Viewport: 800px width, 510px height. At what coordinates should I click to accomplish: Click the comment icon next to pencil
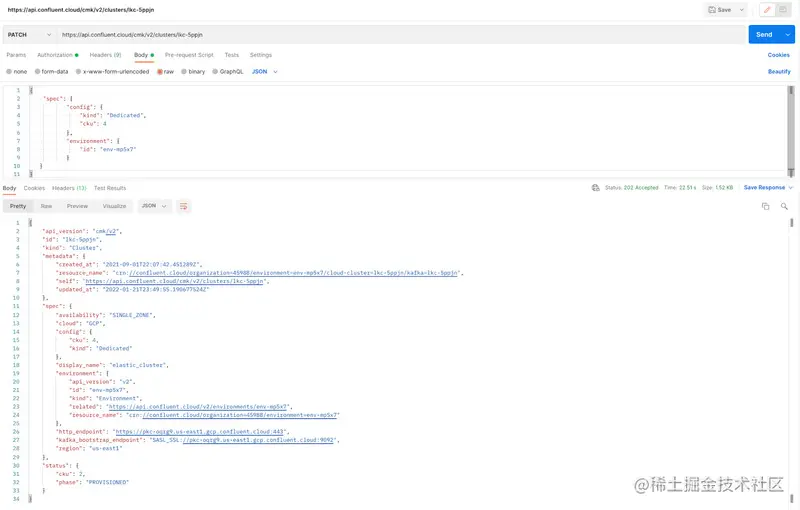click(783, 10)
